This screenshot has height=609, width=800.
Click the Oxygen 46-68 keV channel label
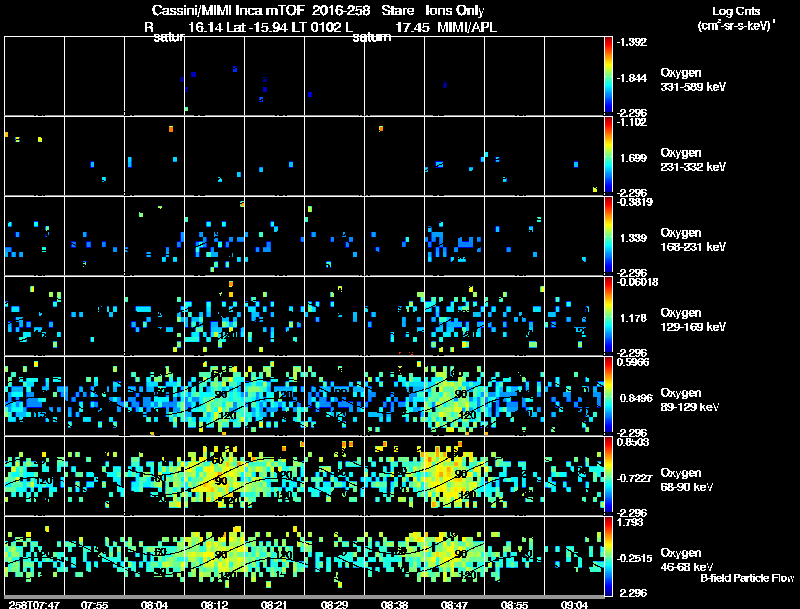point(687,560)
